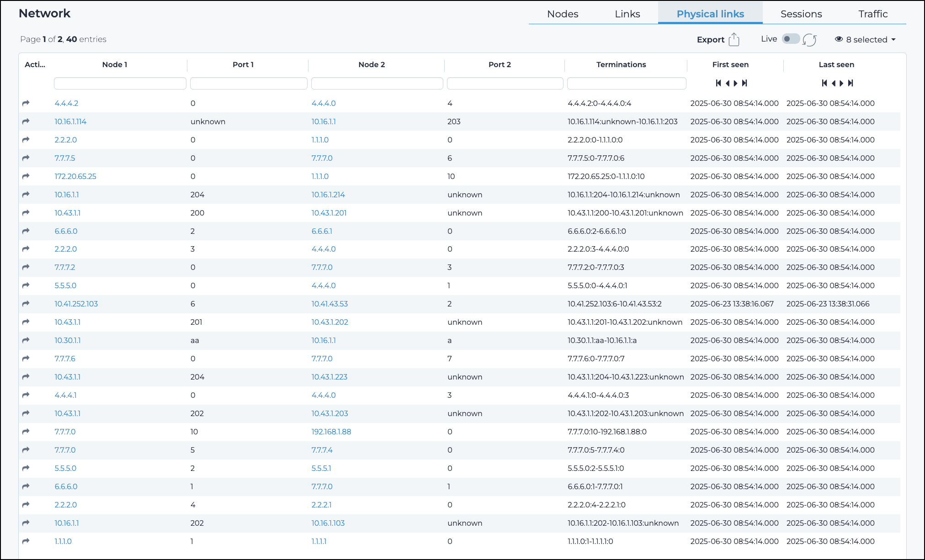Image resolution: width=925 pixels, height=560 pixels.
Task: Open node link 10.16.1.114
Action: [70, 122]
